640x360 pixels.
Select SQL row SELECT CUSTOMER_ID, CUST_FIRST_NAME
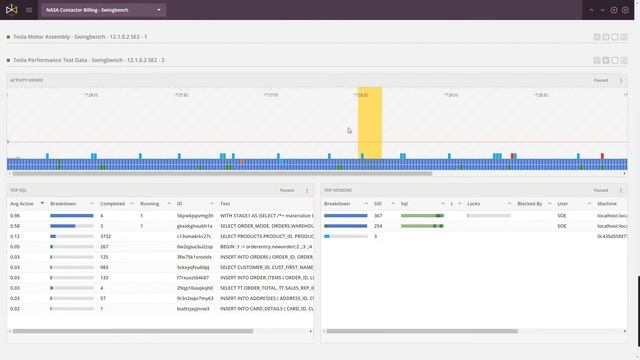point(160,267)
